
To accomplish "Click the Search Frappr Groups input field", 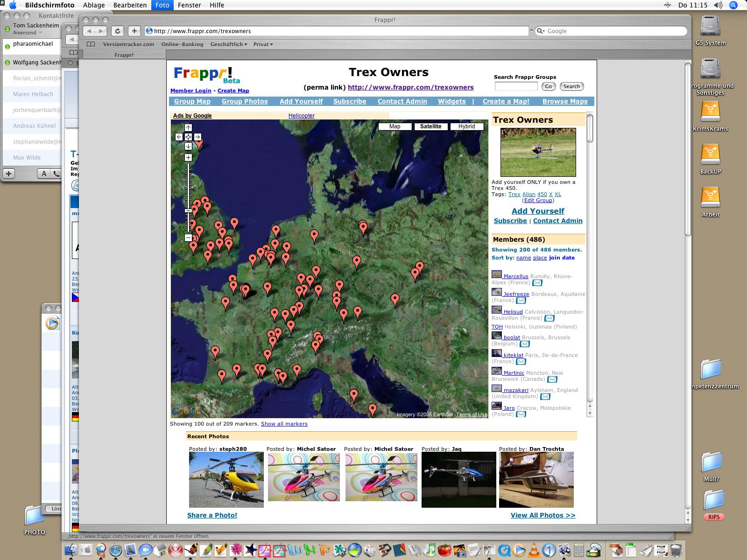I will (516, 86).
